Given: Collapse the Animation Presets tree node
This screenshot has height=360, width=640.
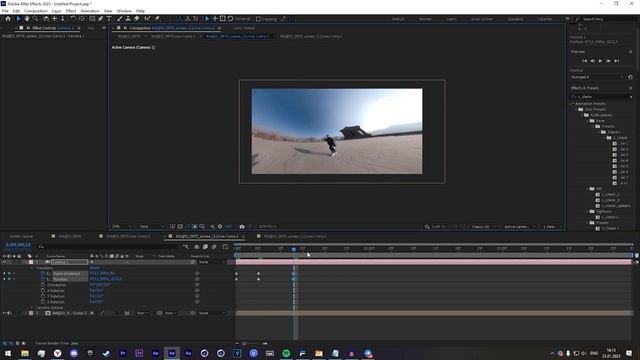Looking at the screenshot, I should [x=572, y=104].
